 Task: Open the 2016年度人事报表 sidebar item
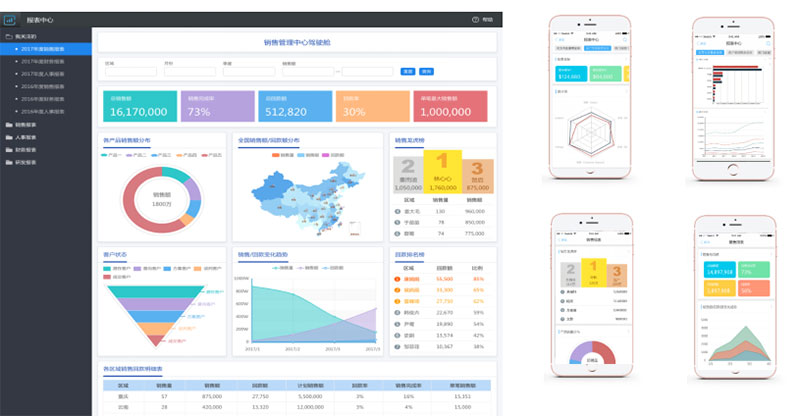[x=43, y=111]
